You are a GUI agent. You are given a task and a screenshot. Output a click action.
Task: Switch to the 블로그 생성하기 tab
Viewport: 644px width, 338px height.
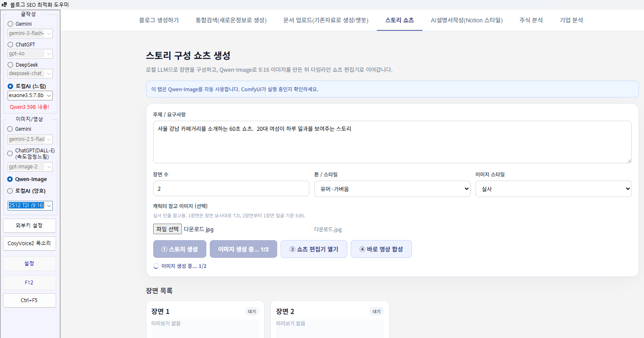coord(159,20)
